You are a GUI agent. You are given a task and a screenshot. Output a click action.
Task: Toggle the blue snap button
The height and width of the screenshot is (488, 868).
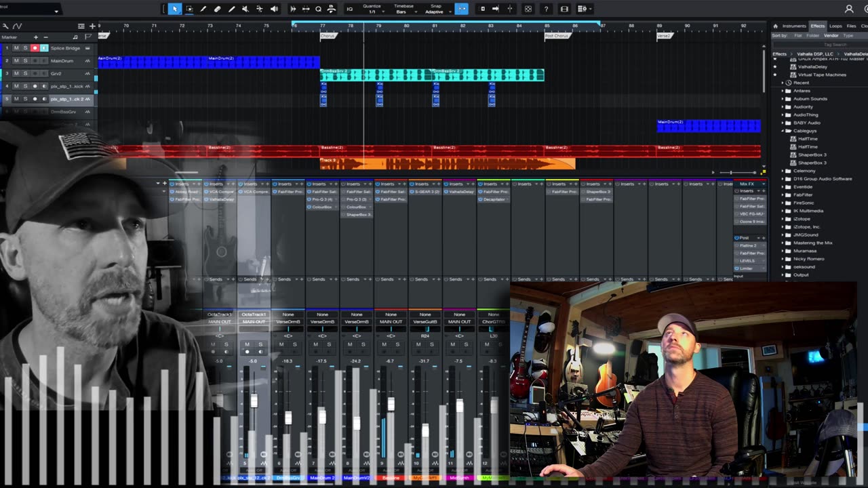461,9
